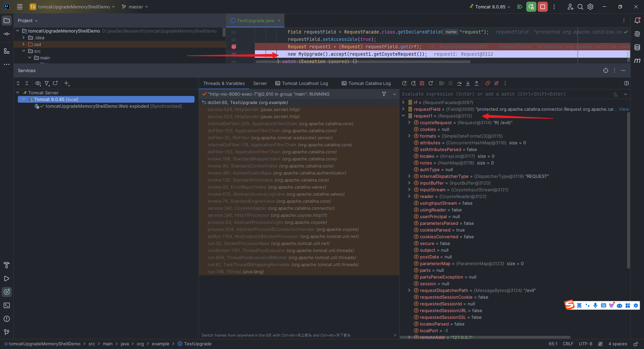This screenshot has width=644, height=349.
Task: Click the Layout Settings icon in debugger
Action: [x=627, y=83]
